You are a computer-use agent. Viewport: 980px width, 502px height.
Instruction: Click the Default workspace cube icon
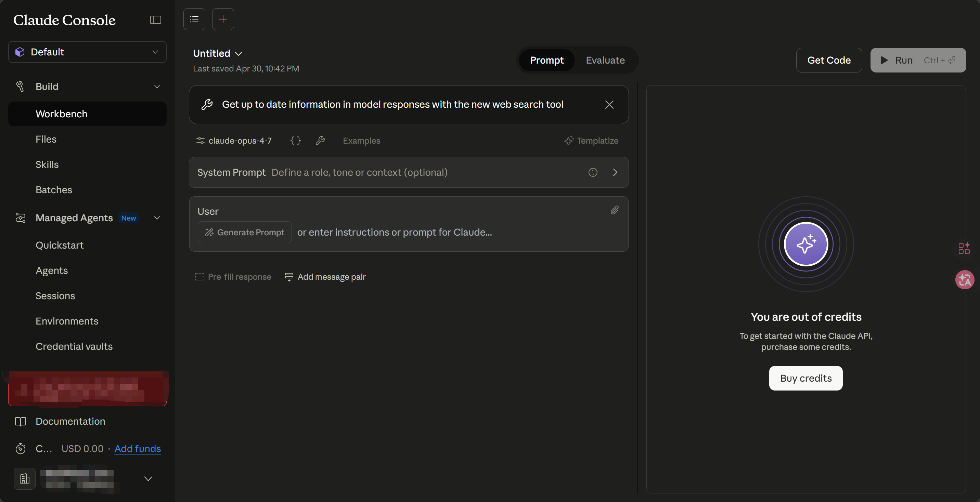click(20, 52)
